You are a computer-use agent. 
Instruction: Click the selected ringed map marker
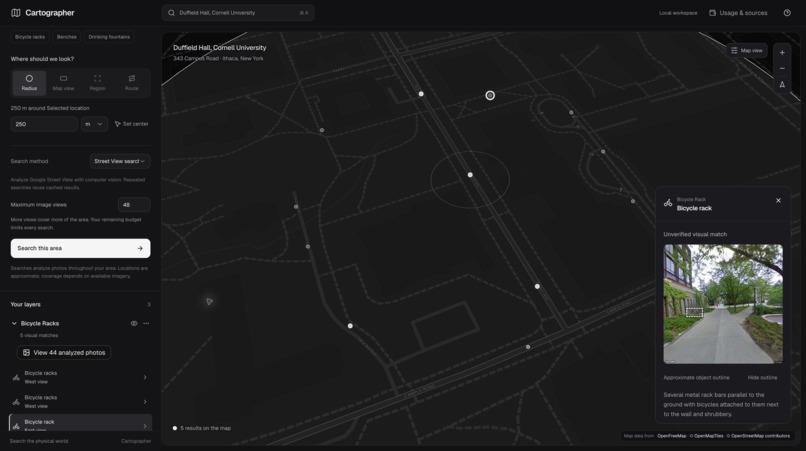(490, 95)
